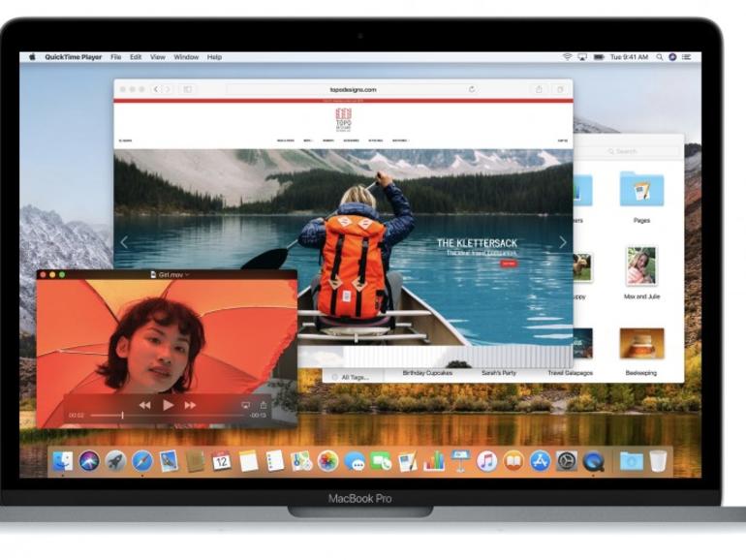Open Spotlight search in menu bar

click(x=660, y=57)
